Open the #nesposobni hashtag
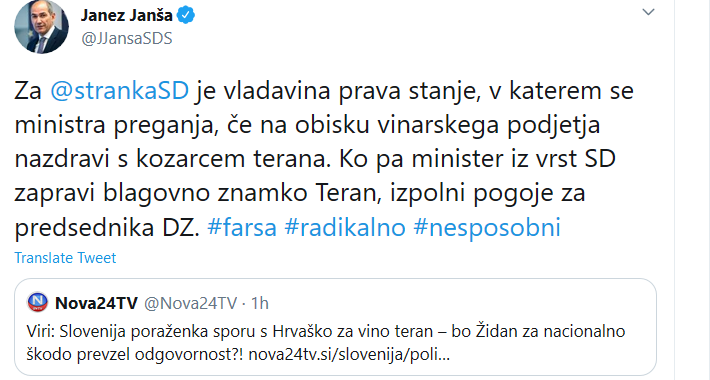710x380 pixels. tap(487, 227)
